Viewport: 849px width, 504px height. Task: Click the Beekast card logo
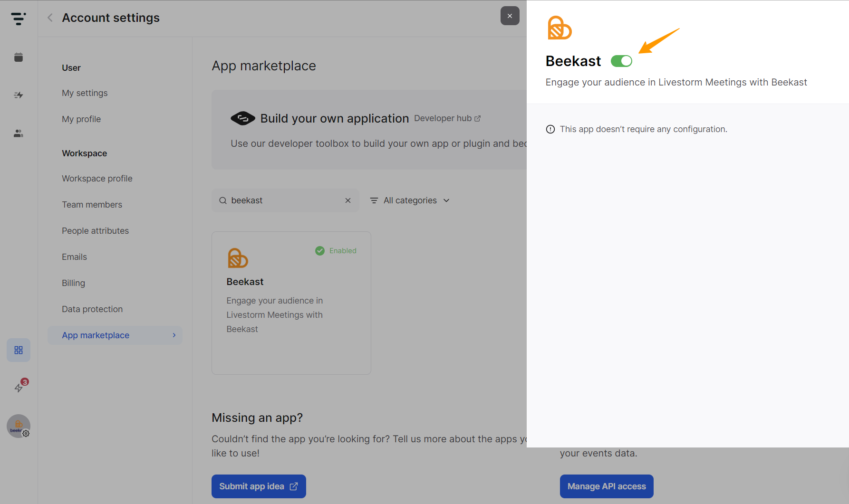point(238,258)
